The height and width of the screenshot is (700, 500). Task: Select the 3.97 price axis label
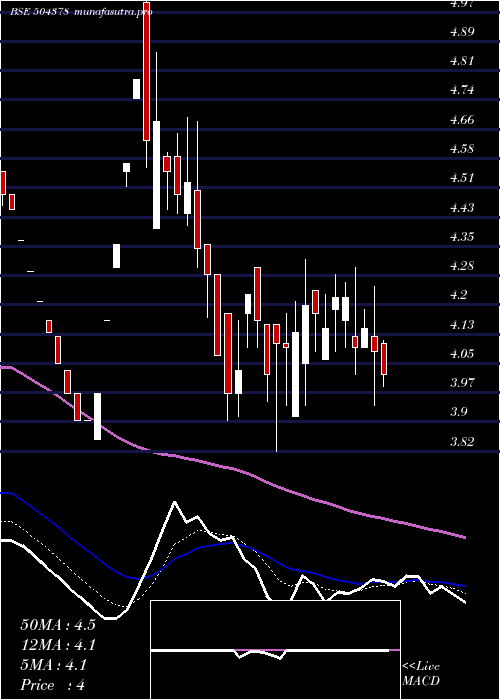point(462,383)
